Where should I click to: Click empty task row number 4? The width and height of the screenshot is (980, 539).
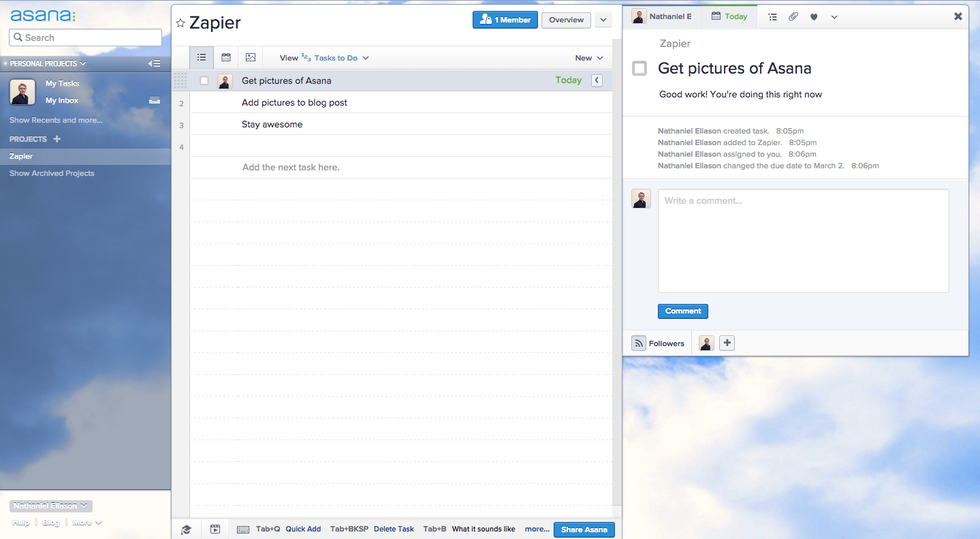[x=401, y=146]
